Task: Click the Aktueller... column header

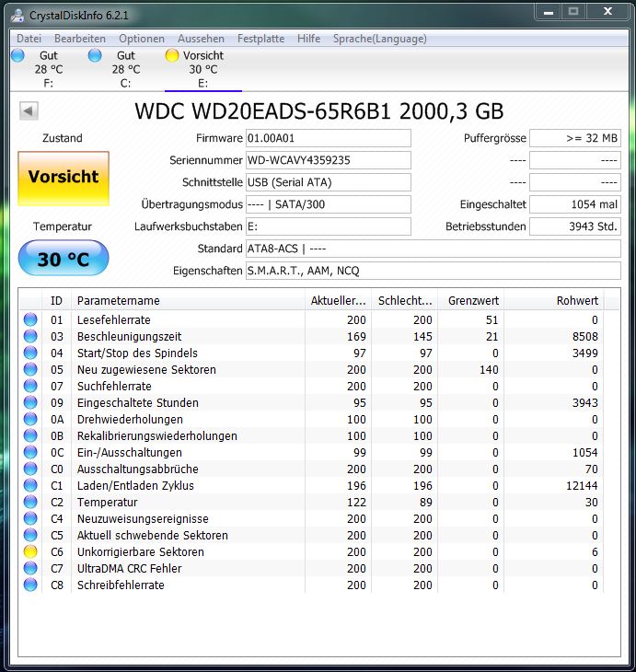Action: [x=338, y=300]
